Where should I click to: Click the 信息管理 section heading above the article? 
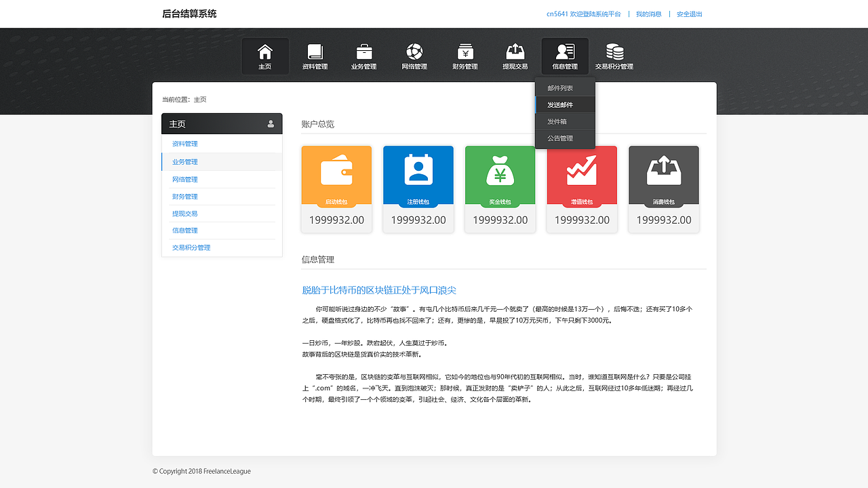318,260
